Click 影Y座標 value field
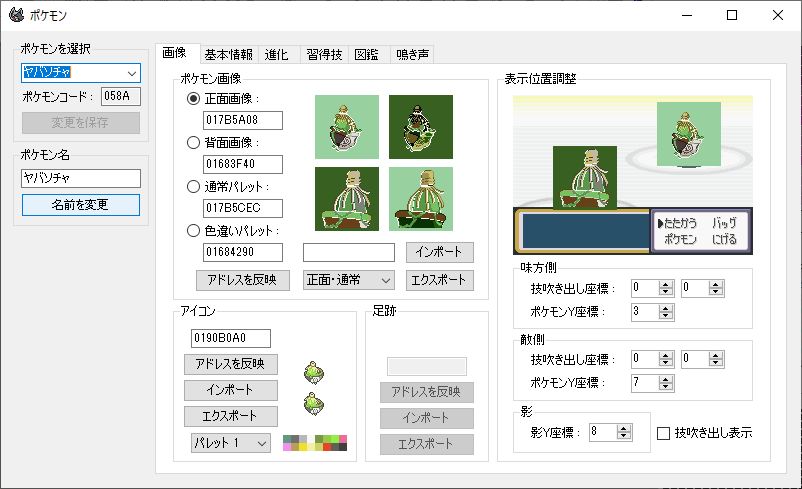 (x=604, y=433)
